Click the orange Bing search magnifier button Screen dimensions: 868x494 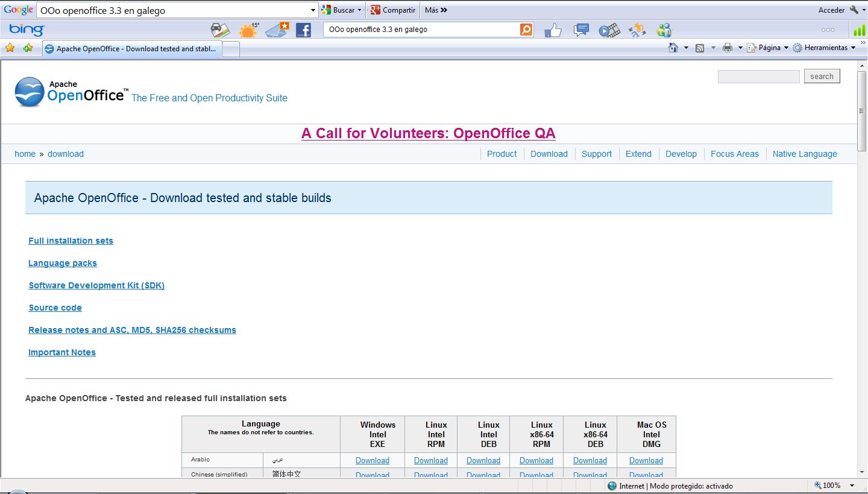click(x=526, y=30)
